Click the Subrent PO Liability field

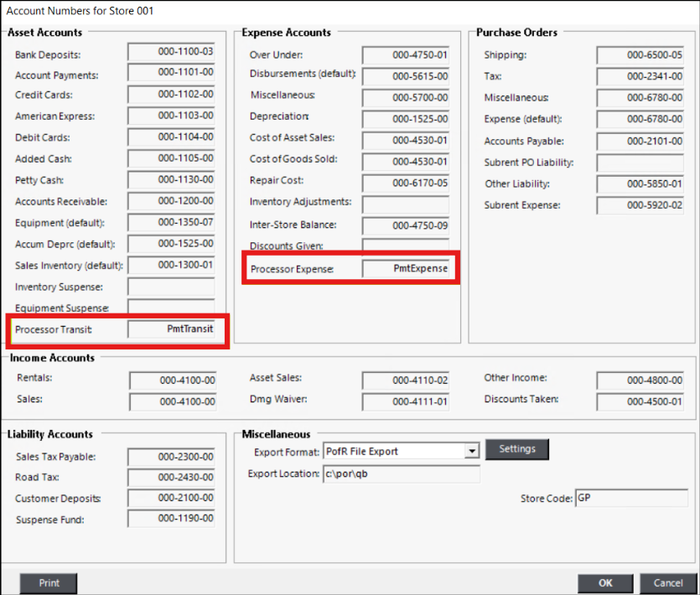[640, 163]
